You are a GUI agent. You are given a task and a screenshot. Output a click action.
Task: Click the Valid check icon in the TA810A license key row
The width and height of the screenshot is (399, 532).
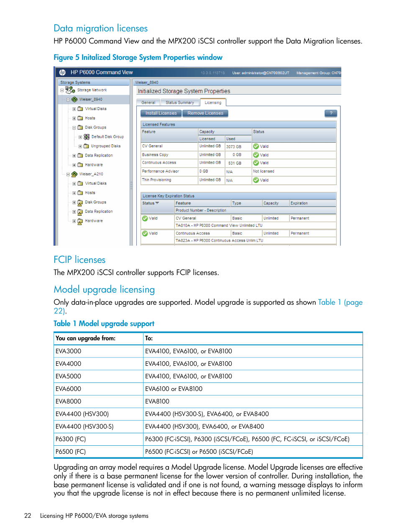pos(145,218)
